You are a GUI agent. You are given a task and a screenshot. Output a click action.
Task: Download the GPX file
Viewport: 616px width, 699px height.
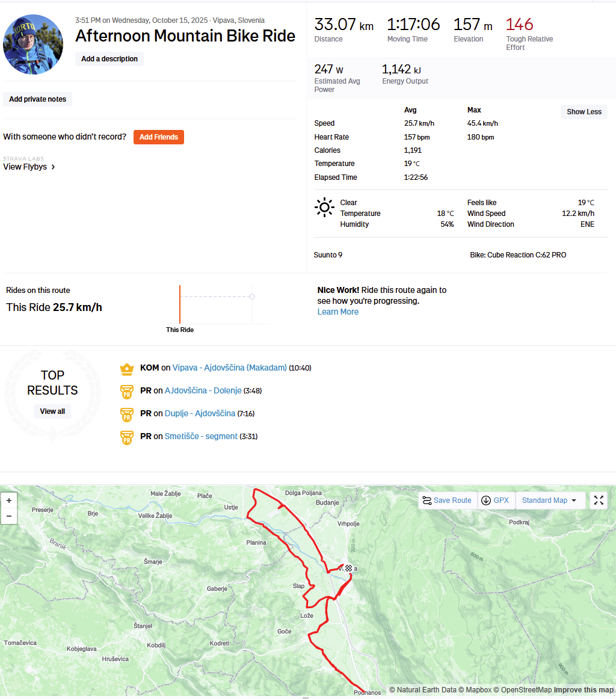pyautogui.click(x=495, y=500)
